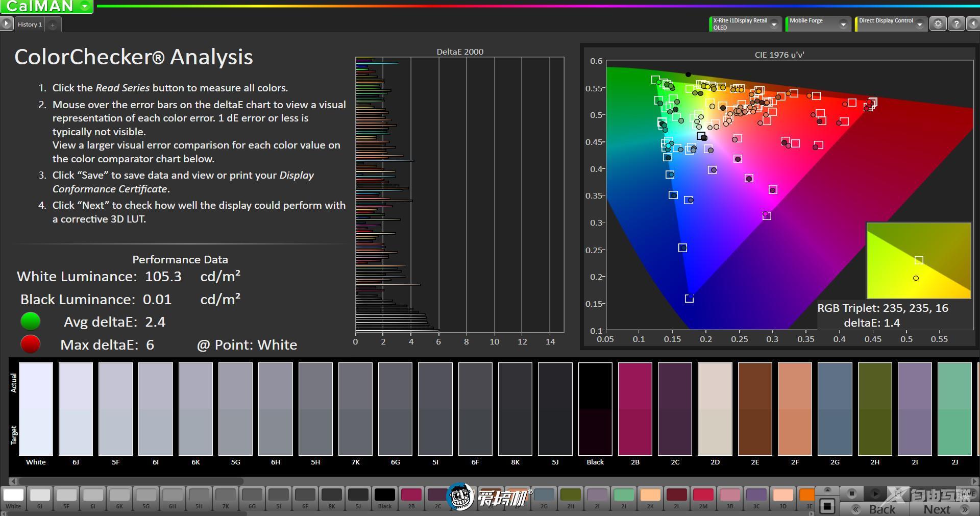Viewport: 980px width, 516px height.
Task: Click the read series play button
Action: point(875,494)
